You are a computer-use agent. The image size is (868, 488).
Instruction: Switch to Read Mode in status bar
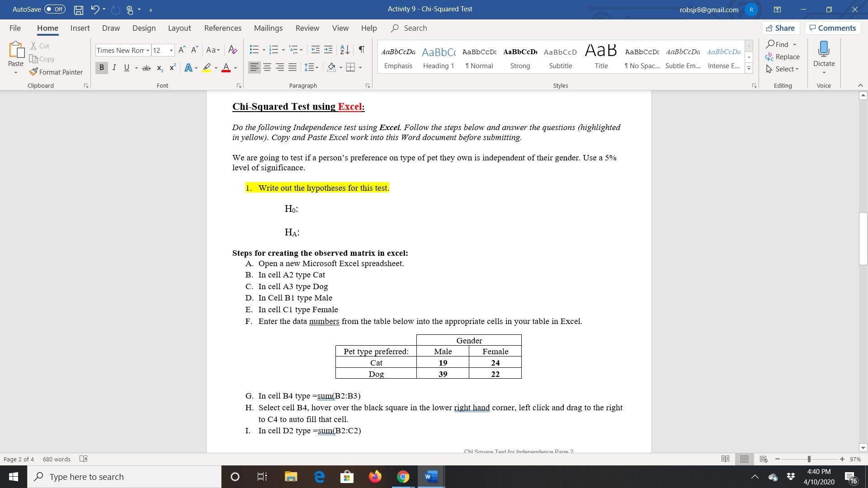click(726, 459)
